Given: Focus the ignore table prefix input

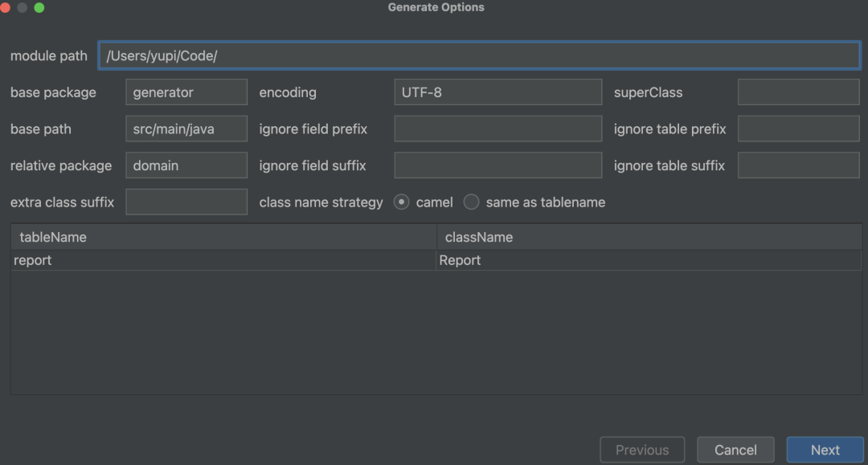Looking at the screenshot, I should click(798, 129).
